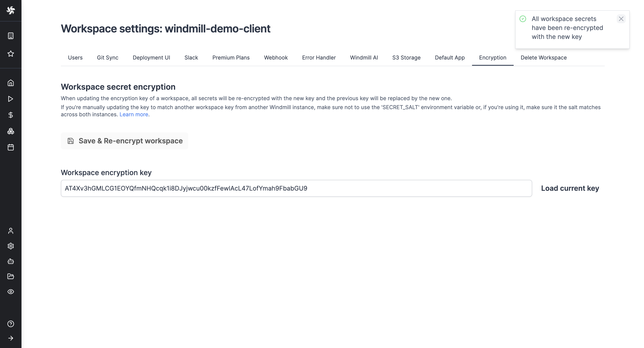
Task: Go to Home icon in sidebar
Action: pos(11,83)
